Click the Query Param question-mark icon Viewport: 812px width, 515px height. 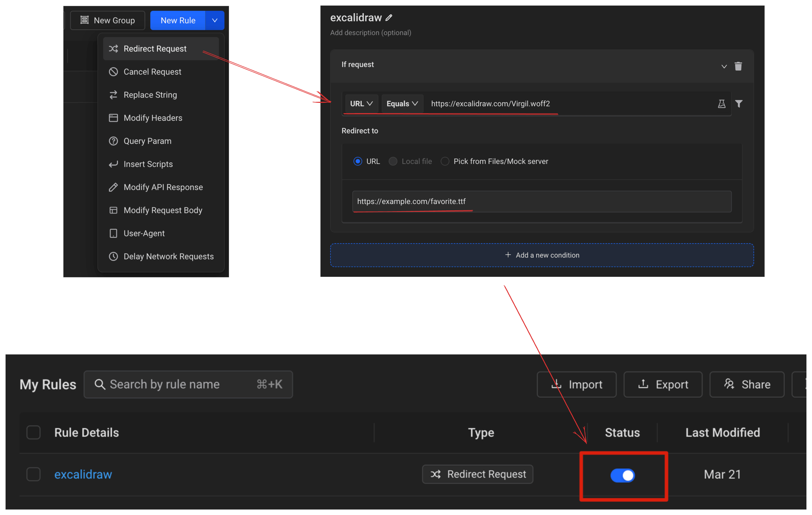(x=113, y=141)
